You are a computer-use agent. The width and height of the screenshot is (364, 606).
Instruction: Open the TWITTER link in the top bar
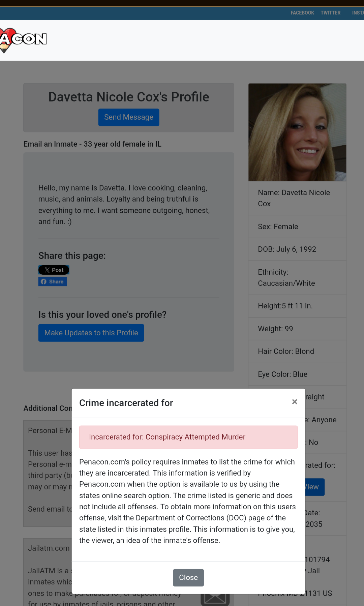coord(330,13)
